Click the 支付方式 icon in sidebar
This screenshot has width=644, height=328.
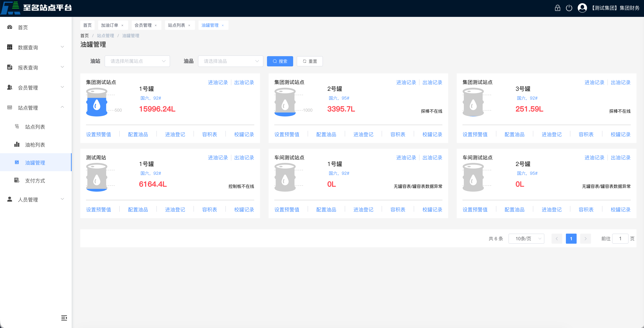point(17,180)
